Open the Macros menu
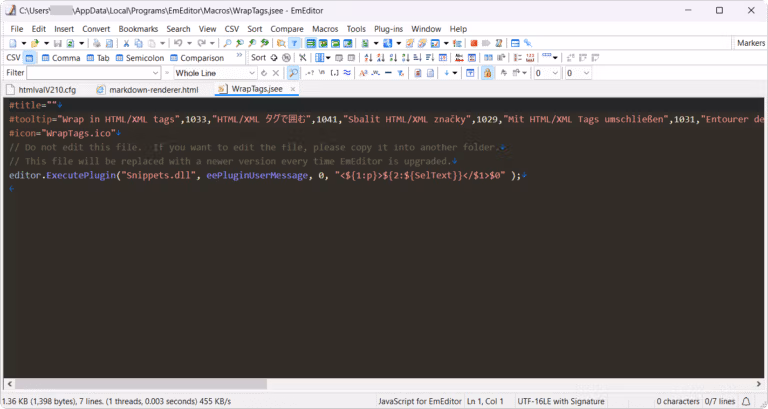 [x=325, y=29]
